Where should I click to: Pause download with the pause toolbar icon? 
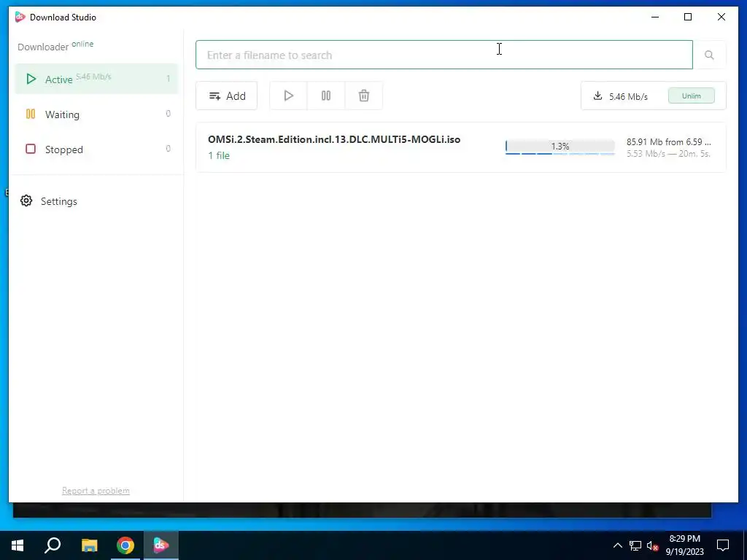click(326, 96)
